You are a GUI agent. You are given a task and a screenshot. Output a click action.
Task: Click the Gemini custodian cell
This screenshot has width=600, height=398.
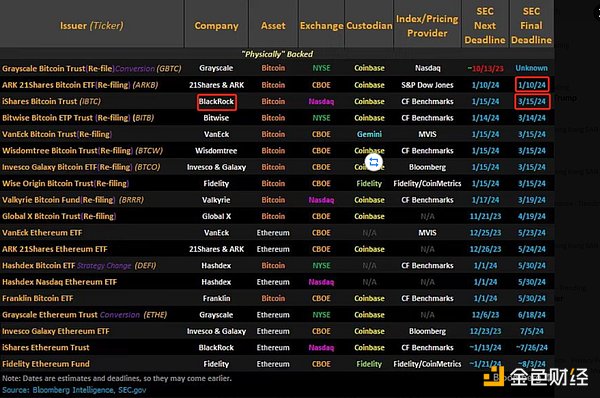(369, 134)
